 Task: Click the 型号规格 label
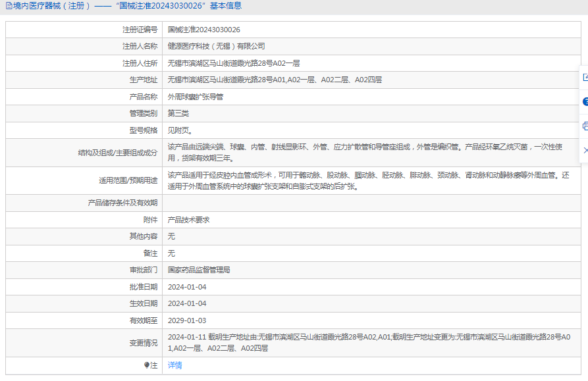point(144,130)
